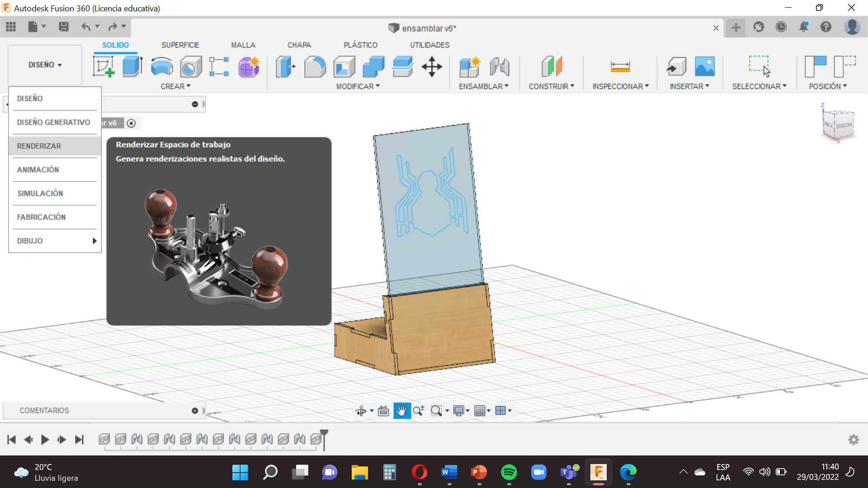The width and height of the screenshot is (868, 488).
Task: Select the Press Pull tool icon
Action: (x=286, y=67)
